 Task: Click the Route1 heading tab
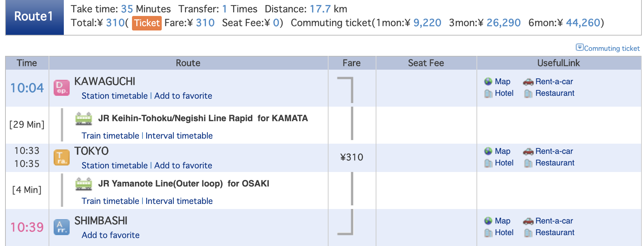(34, 17)
